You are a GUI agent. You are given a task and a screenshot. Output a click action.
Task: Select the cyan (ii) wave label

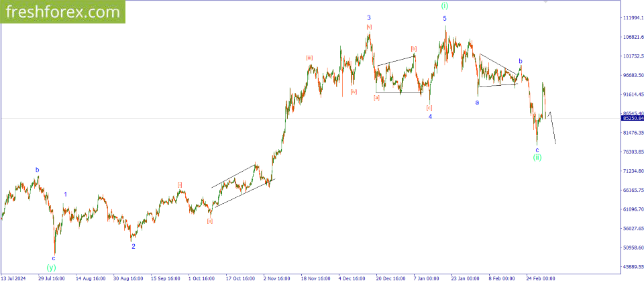(537, 157)
